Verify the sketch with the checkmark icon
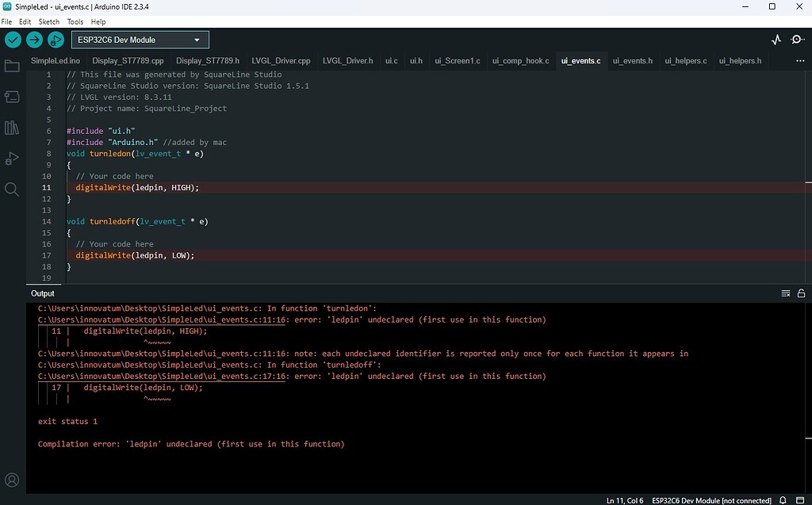The width and height of the screenshot is (812, 505). pos(11,39)
